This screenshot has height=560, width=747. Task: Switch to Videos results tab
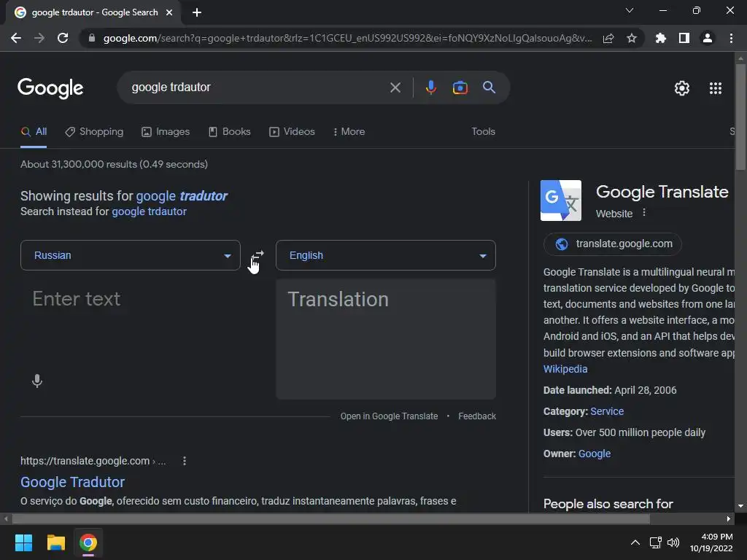[x=292, y=131]
